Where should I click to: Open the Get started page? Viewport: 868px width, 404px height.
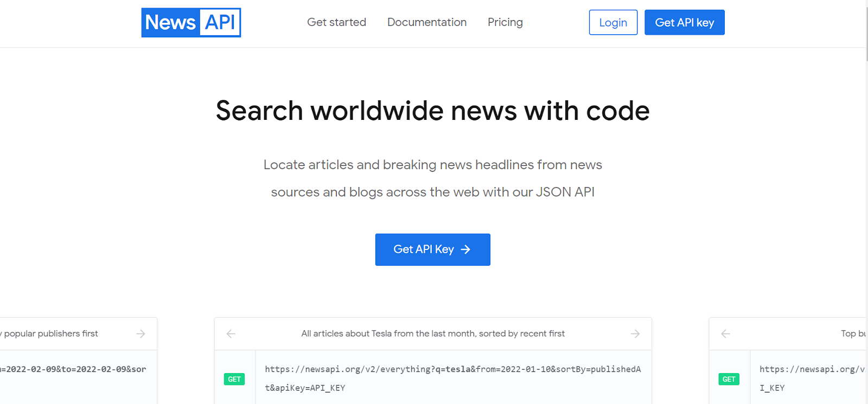pyautogui.click(x=336, y=22)
